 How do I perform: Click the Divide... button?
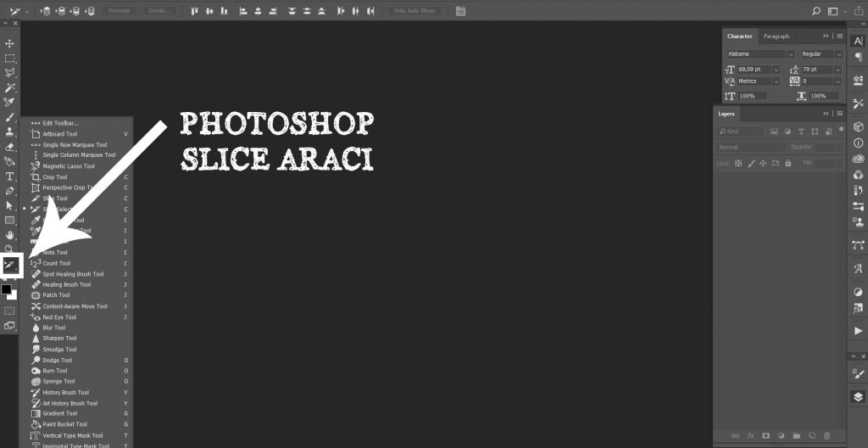(x=159, y=10)
